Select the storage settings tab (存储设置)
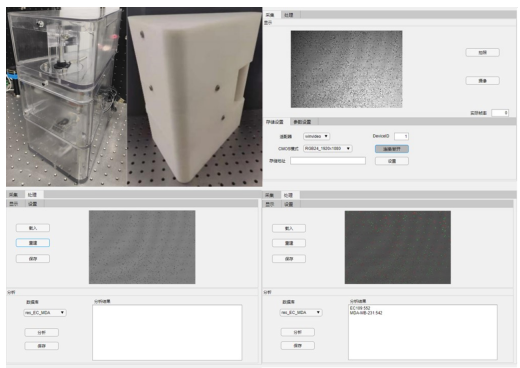This screenshot has width=520, height=368. 275,122
